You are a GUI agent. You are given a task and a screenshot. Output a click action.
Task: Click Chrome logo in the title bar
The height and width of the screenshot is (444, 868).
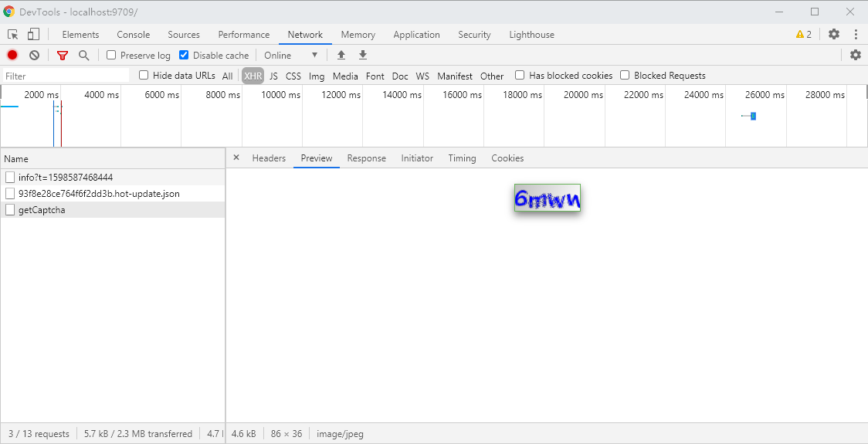(x=8, y=12)
